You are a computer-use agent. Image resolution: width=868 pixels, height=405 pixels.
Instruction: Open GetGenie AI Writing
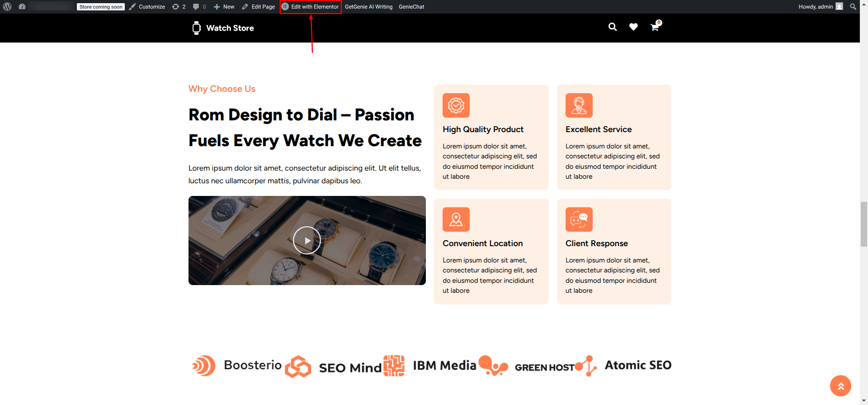pos(368,7)
